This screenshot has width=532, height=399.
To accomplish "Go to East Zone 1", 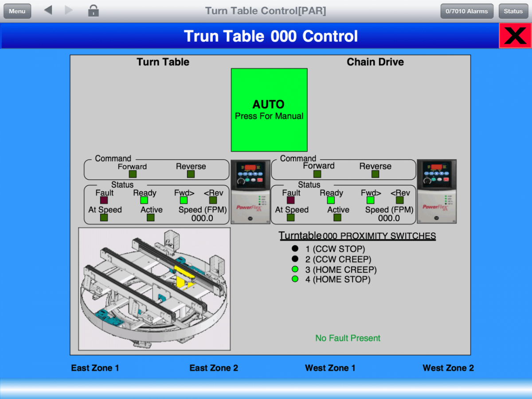I will point(95,368).
